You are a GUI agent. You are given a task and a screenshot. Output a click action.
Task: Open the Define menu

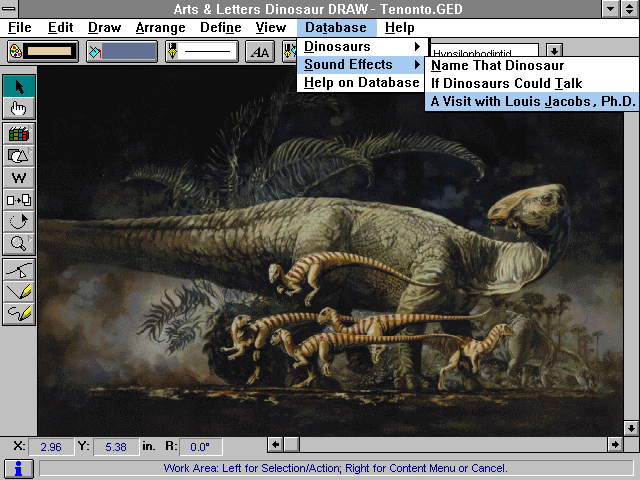point(220,28)
